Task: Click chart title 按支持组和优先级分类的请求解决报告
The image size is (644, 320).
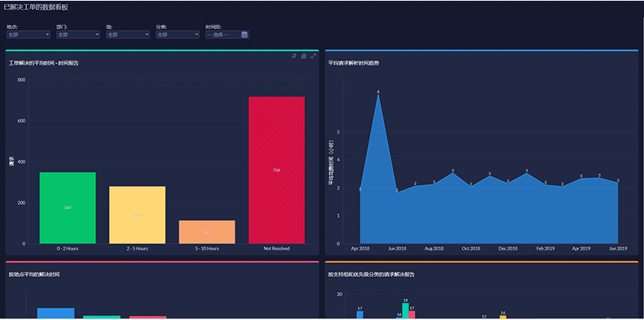Action: pos(371,275)
